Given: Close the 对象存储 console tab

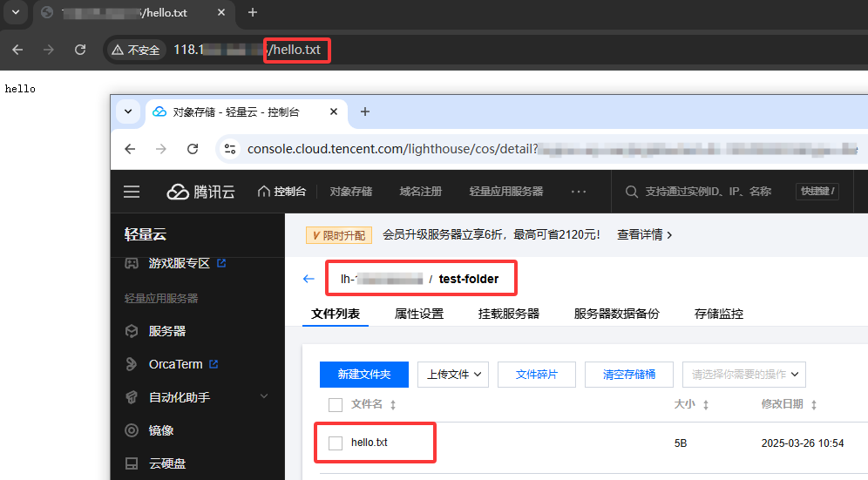Looking at the screenshot, I should [334, 112].
